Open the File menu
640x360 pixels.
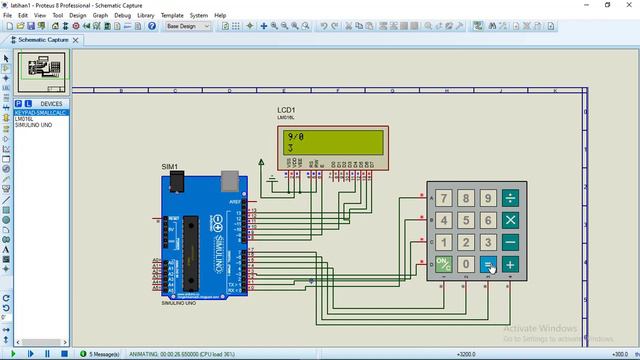7,15
